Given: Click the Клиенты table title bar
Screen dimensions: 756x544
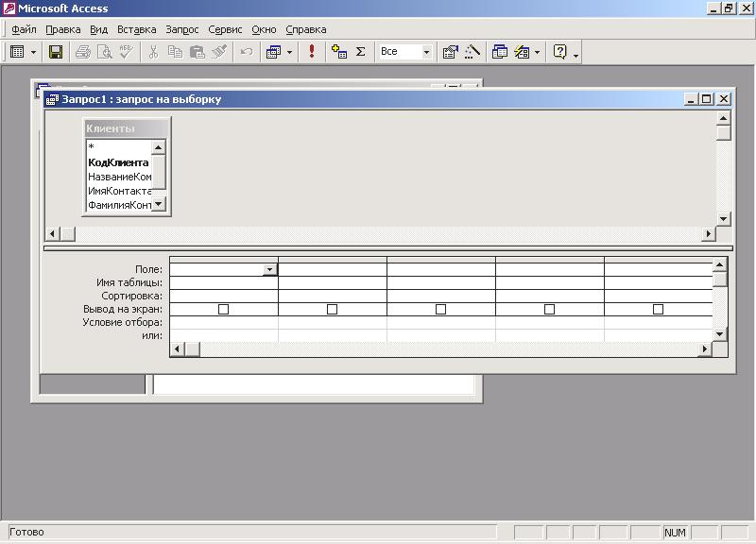Looking at the screenshot, I should [x=127, y=128].
